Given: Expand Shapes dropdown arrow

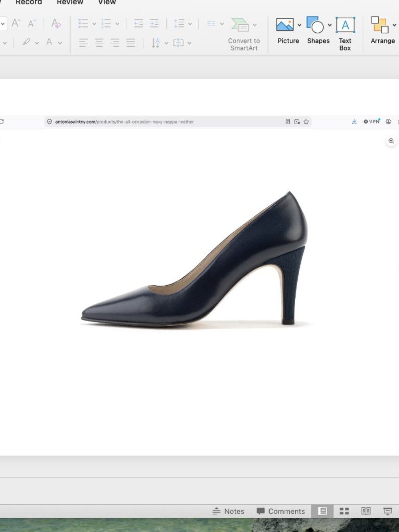Looking at the screenshot, I should coord(330,25).
